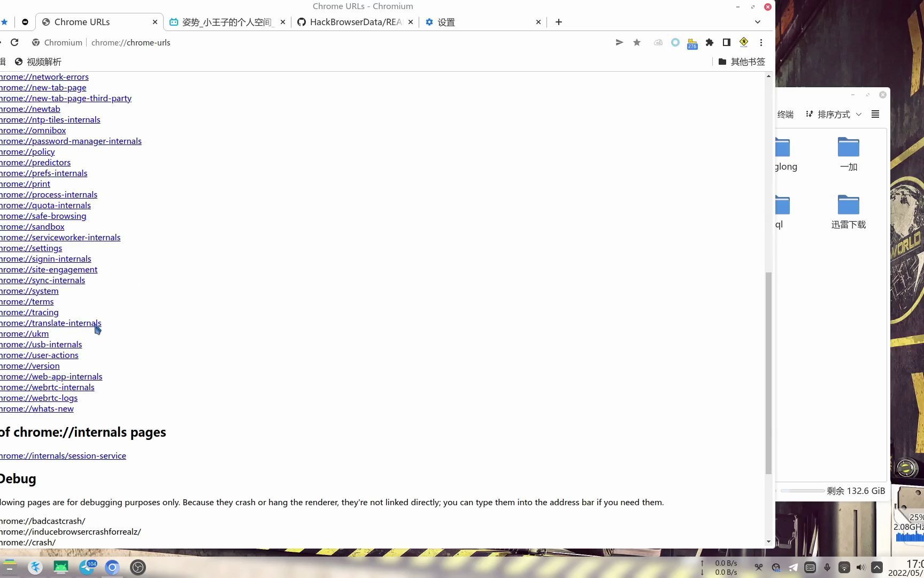Open the cat extension with 276 badge
924x578 pixels.
tap(692, 43)
